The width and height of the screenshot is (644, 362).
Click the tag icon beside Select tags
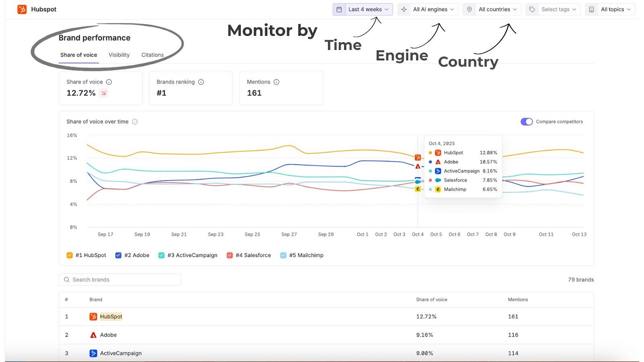point(532,9)
